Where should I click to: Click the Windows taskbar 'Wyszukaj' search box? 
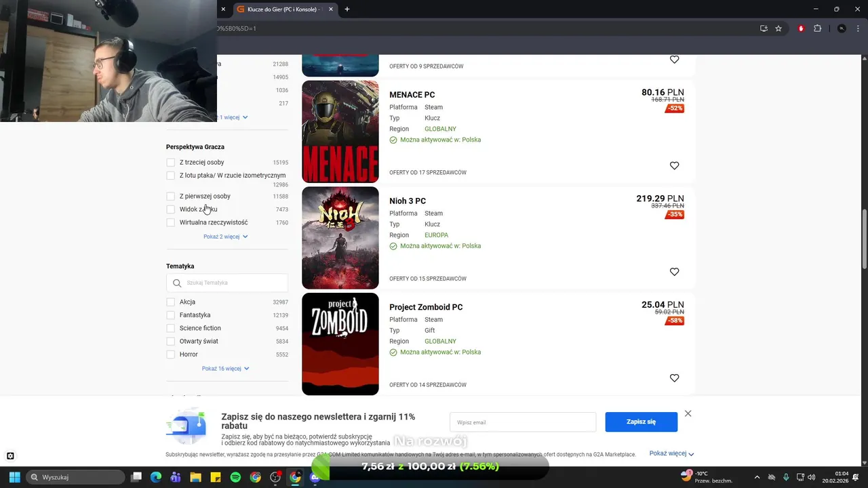pos(75,477)
